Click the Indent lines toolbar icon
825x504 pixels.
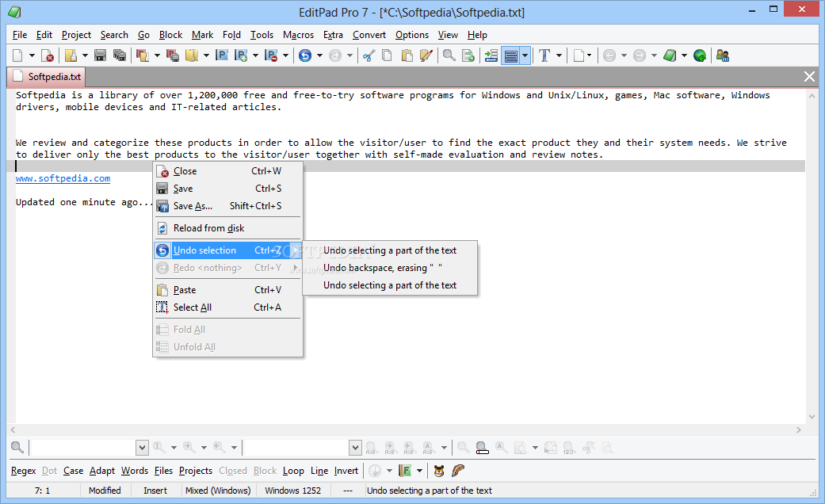pos(491,55)
